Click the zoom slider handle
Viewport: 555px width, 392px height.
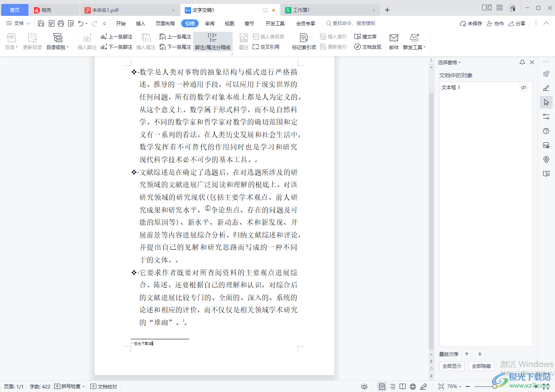495,386
